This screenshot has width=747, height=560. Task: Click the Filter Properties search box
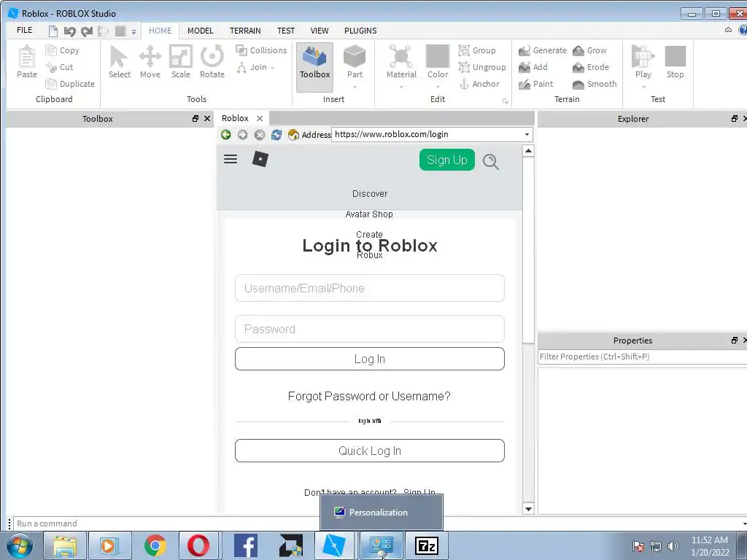[x=642, y=357]
